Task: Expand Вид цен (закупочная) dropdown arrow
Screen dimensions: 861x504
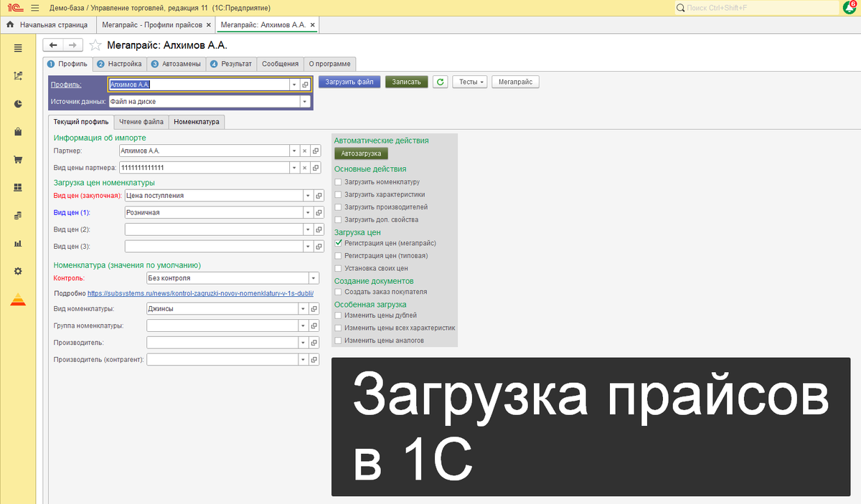Action: click(309, 196)
